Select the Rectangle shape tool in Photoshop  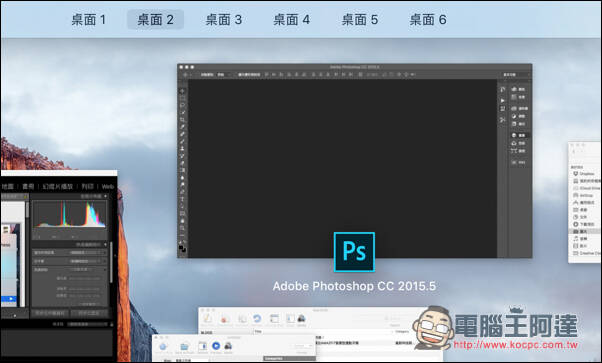point(182,214)
